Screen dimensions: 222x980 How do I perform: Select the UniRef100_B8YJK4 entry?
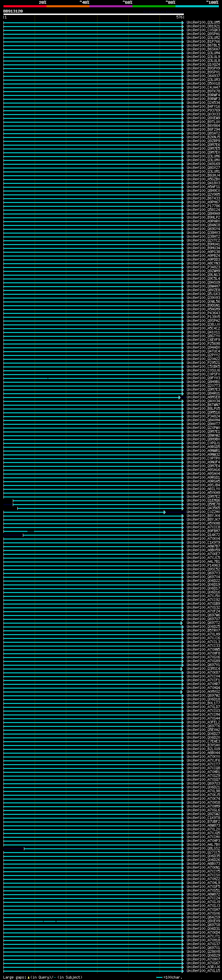click(203, 516)
